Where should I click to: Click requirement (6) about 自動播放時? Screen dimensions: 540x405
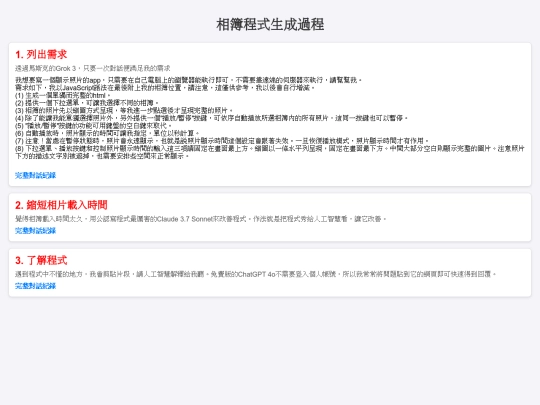[x=107, y=133]
